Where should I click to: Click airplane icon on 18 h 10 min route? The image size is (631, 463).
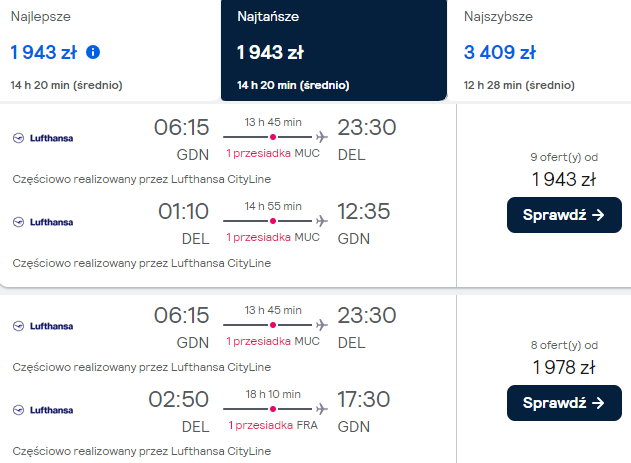pos(321,409)
